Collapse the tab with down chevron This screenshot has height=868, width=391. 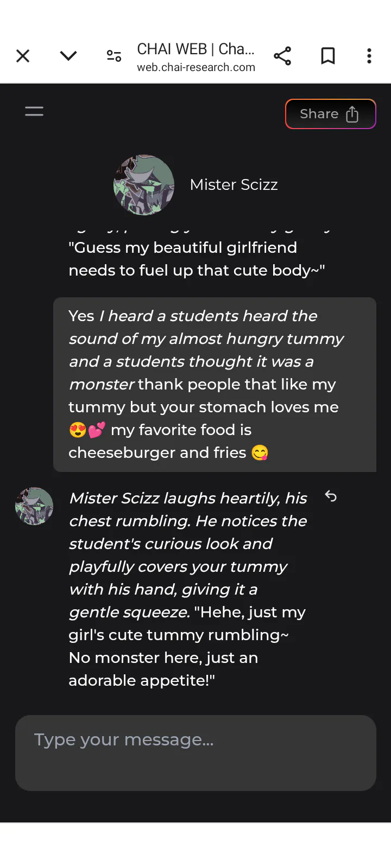(x=68, y=56)
